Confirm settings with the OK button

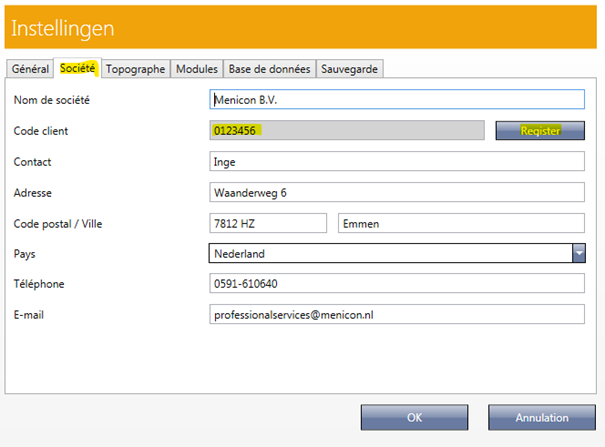pyautogui.click(x=414, y=418)
